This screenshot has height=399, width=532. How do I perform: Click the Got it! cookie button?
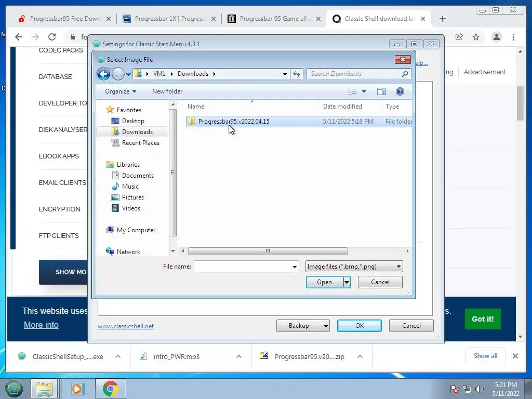(483, 319)
